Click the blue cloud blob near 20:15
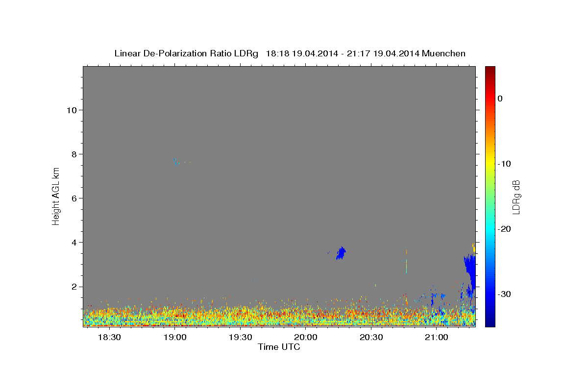 coord(341,253)
